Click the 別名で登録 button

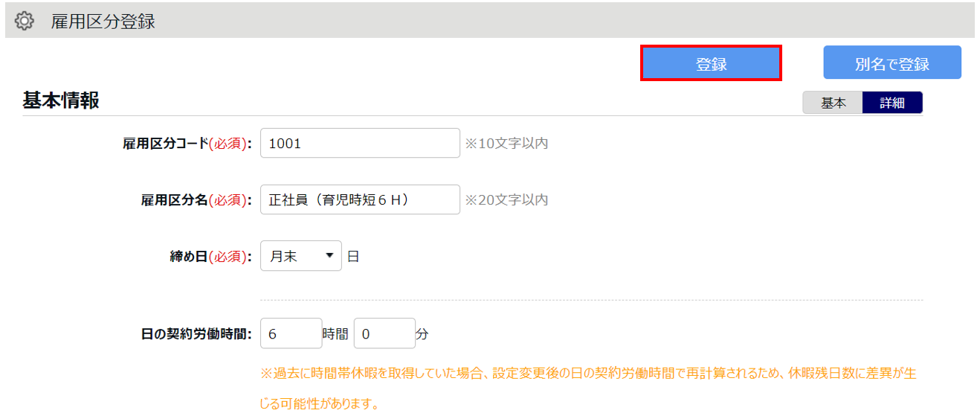tap(892, 64)
